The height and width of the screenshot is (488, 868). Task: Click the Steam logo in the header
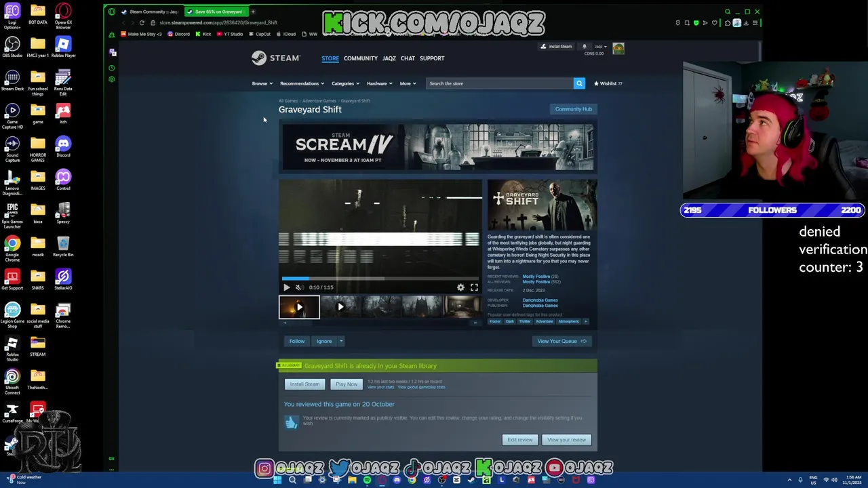tap(275, 58)
